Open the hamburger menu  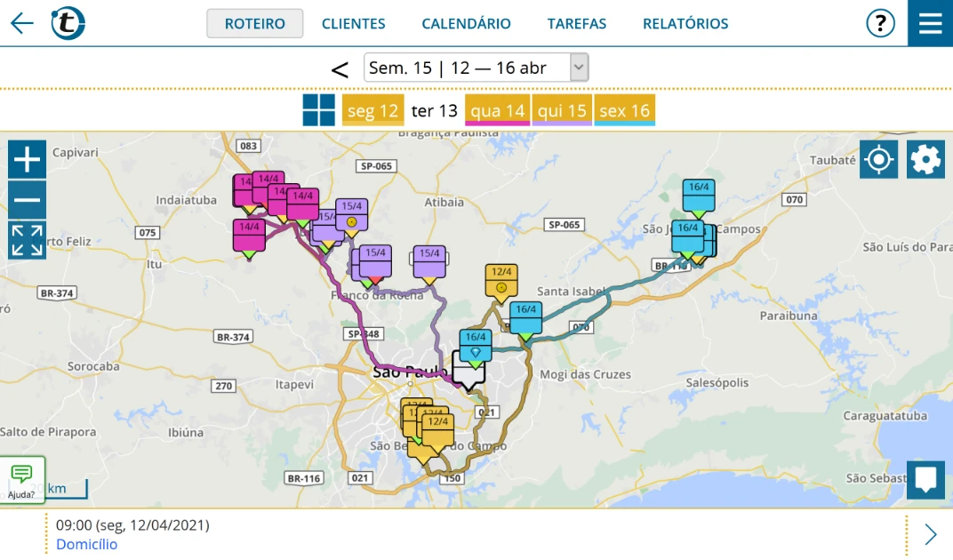click(x=930, y=23)
